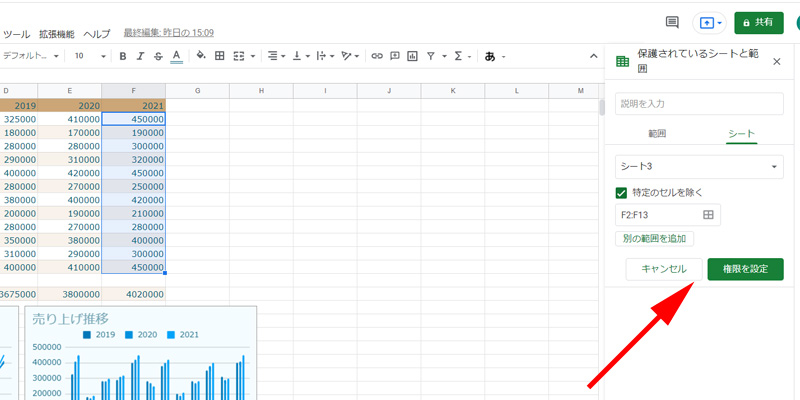This screenshot has height=400, width=800.
Task: Click the 説明を入力 description field
Action: click(699, 104)
